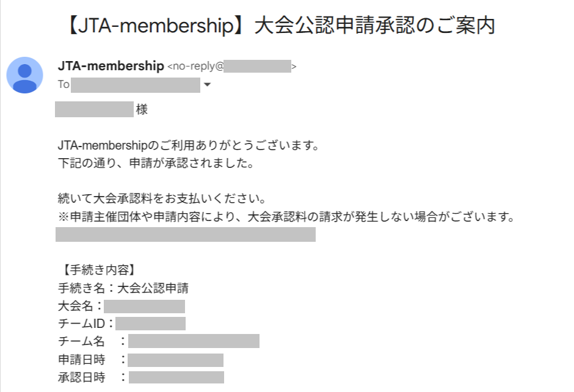Click the 【手続き内容】 section heading

click(96, 270)
